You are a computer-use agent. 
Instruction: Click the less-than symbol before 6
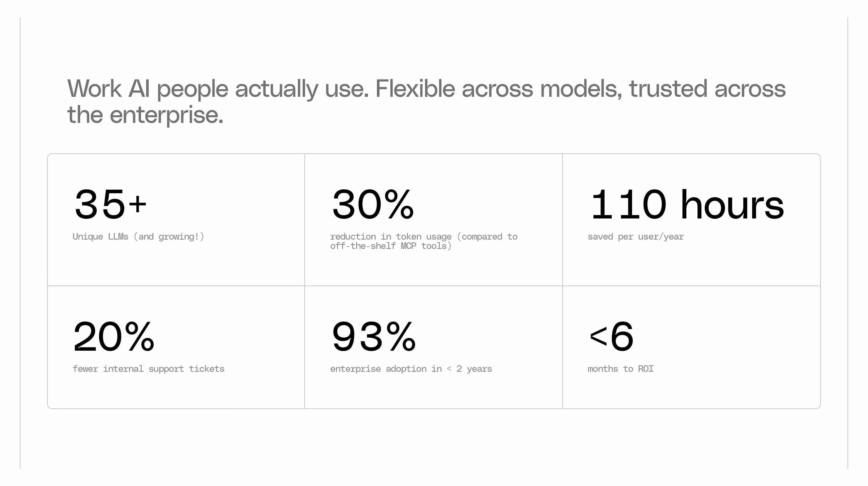[598, 338]
